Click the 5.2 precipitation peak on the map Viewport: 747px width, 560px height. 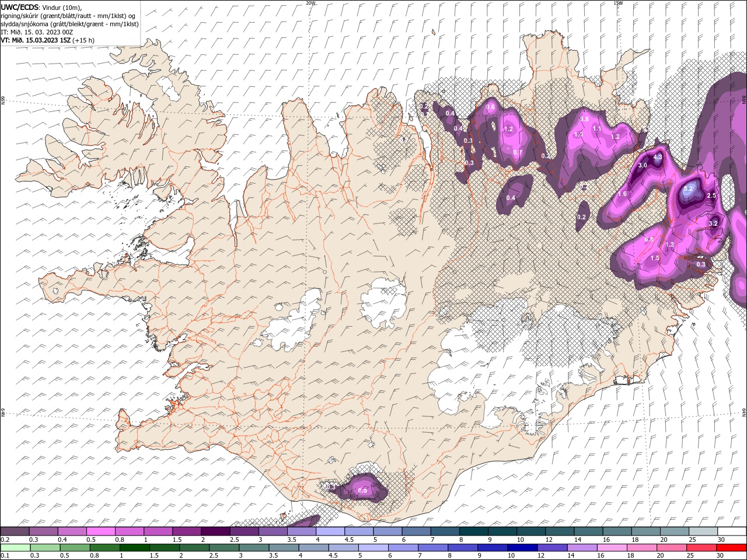tap(687, 189)
